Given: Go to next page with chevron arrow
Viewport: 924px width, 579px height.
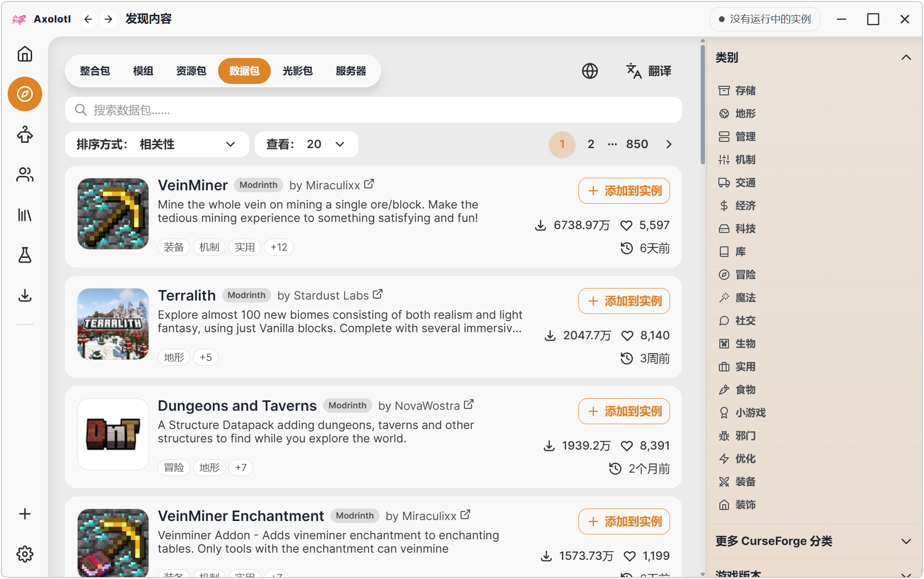Looking at the screenshot, I should (x=669, y=144).
